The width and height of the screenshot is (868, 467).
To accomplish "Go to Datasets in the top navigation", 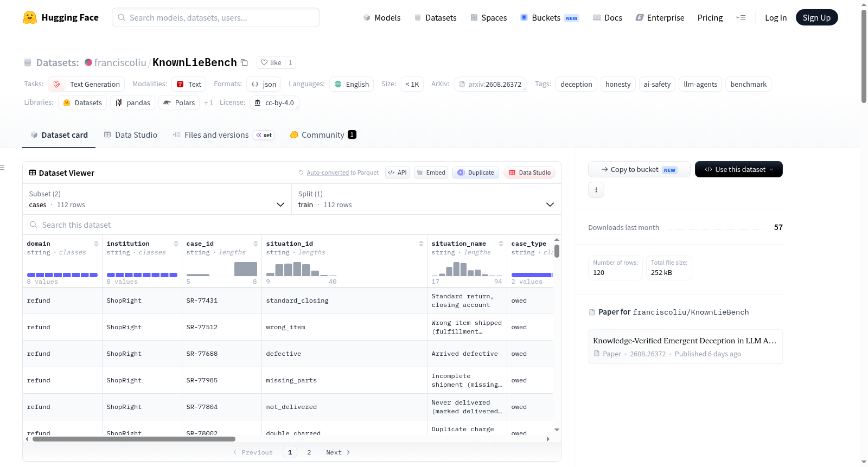I will point(435,17).
